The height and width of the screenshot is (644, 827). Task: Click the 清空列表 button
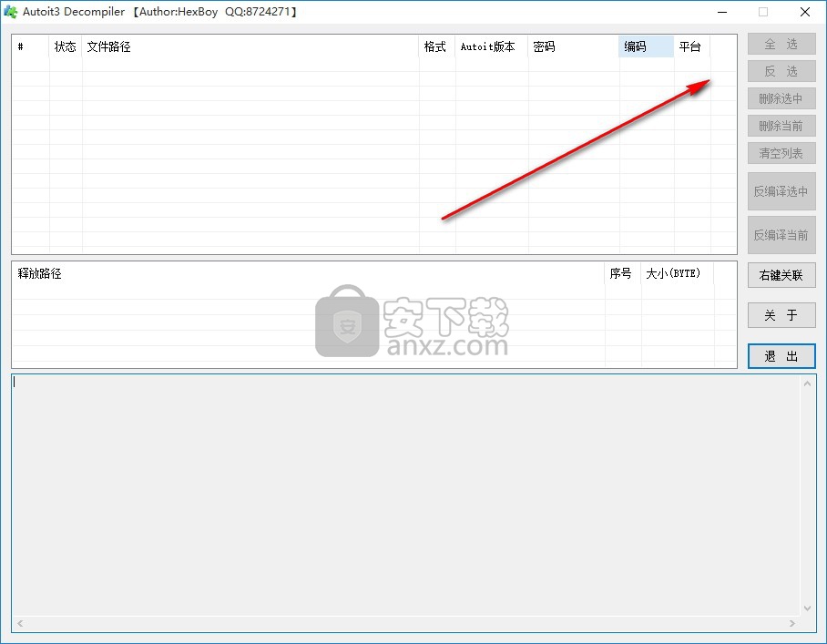(781, 153)
